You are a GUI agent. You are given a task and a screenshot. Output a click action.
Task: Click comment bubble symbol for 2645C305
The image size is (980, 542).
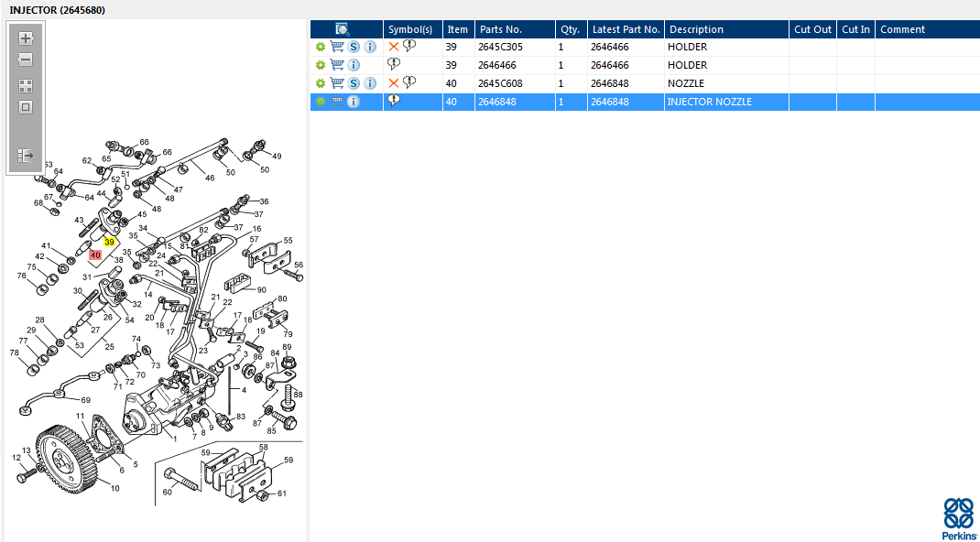[409, 46]
